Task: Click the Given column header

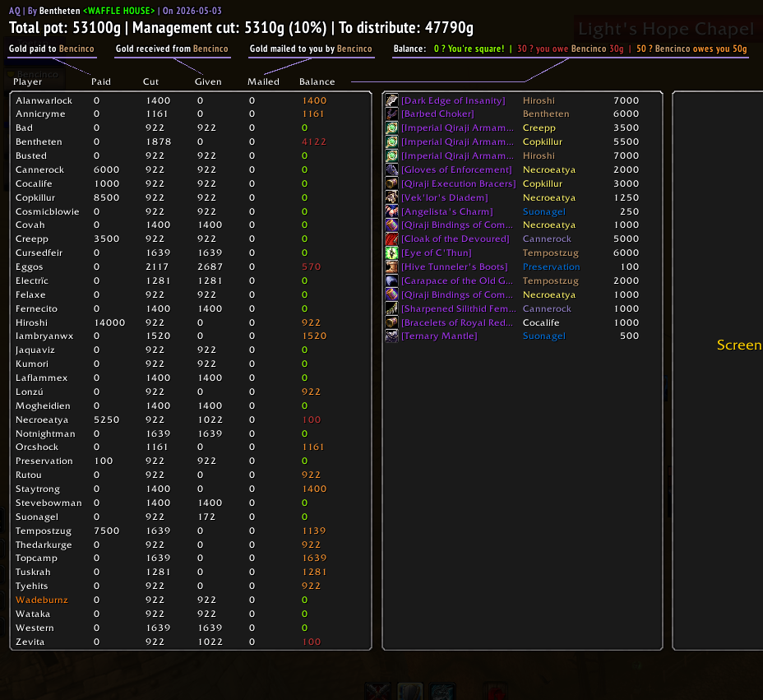Action: (x=208, y=81)
